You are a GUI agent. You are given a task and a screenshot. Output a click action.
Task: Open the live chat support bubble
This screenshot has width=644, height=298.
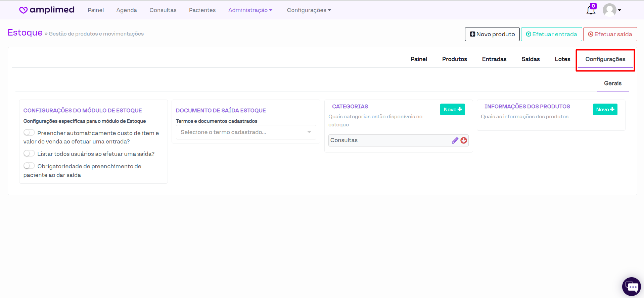[631, 287]
